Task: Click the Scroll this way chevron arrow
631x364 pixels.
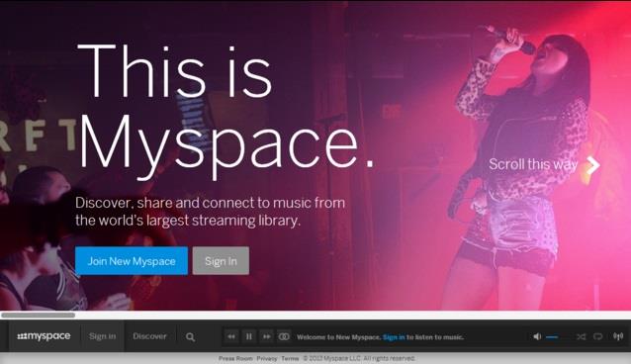Action: click(592, 165)
